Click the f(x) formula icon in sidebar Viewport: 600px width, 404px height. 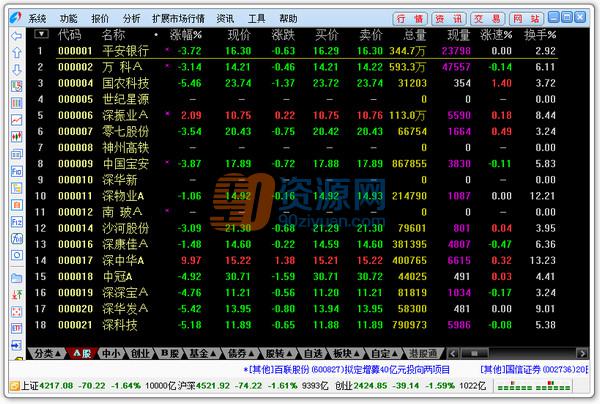[x=16, y=238]
